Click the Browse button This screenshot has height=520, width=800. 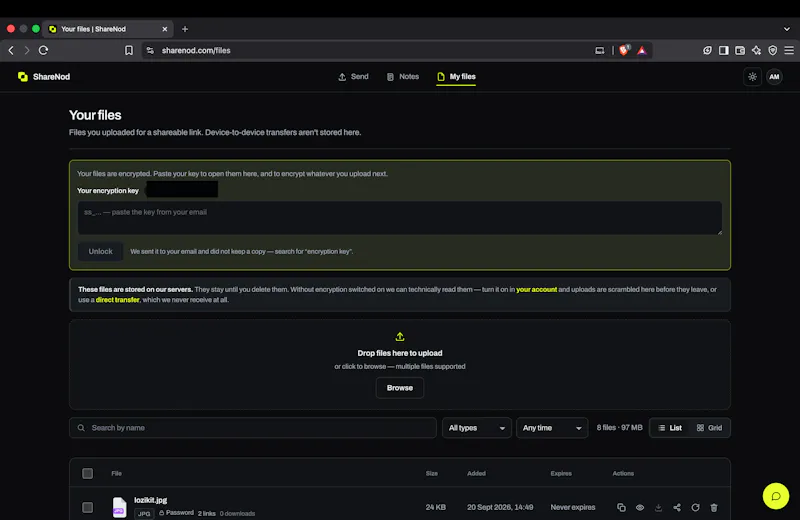pos(399,388)
